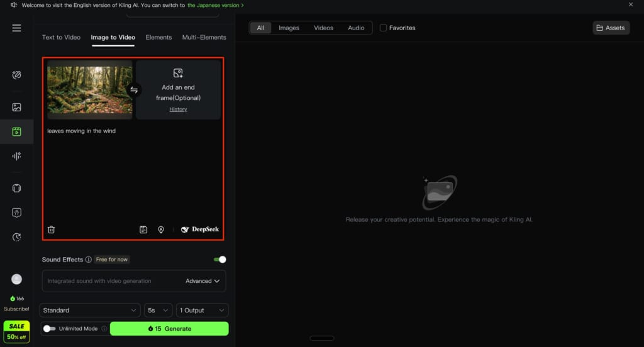Check the Favorites checkbox
Screen dimensions: 644x347
click(x=383, y=28)
